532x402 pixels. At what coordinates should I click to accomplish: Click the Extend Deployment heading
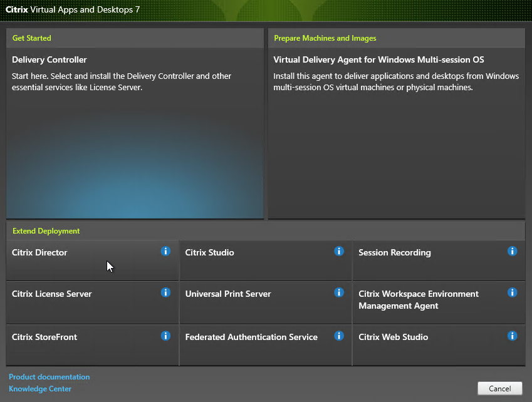46,231
